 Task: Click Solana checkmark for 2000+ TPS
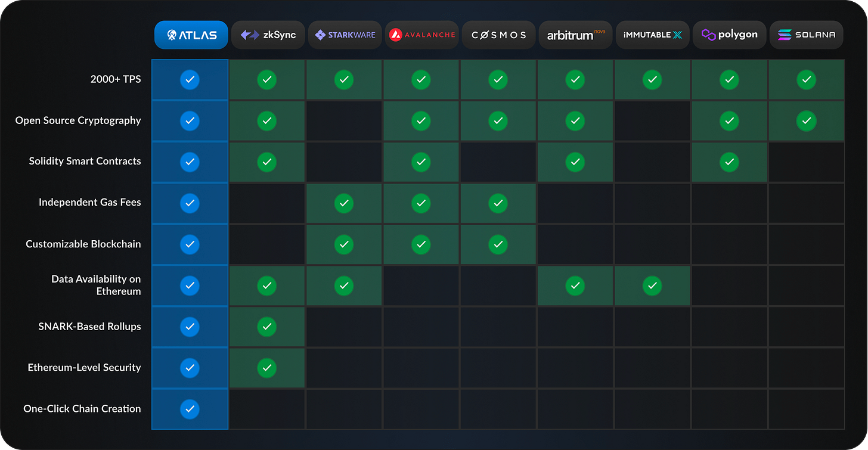[806, 79]
